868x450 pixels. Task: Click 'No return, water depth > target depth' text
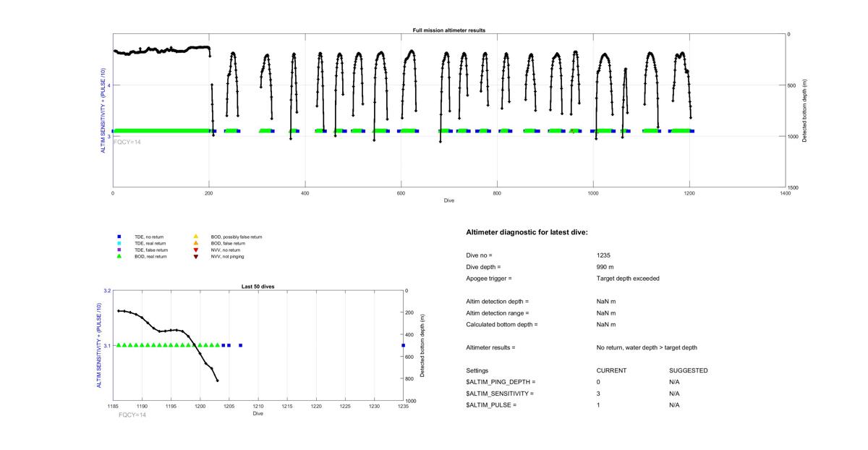coord(647,348)
